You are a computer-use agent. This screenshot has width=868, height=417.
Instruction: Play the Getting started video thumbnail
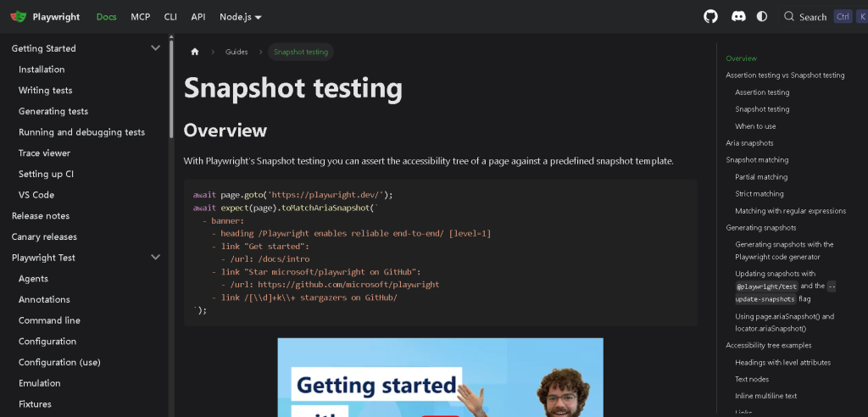[x=440, y=378]
